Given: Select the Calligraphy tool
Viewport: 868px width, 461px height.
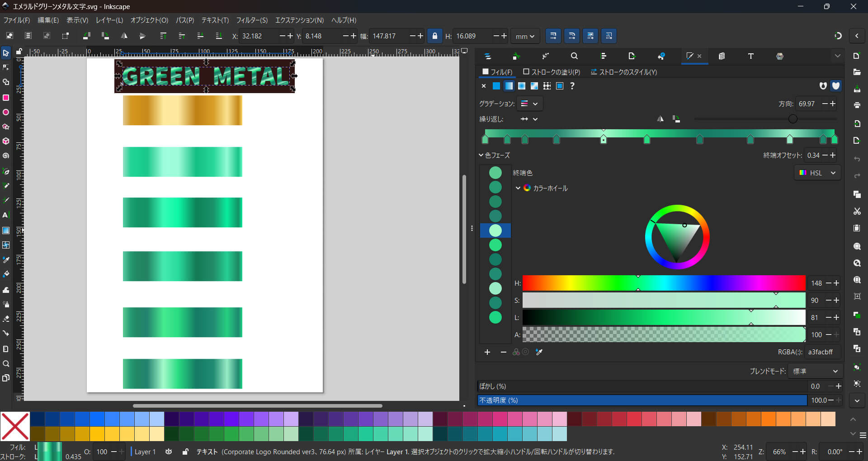Looking at the screenshot, I should pos(6,200).
